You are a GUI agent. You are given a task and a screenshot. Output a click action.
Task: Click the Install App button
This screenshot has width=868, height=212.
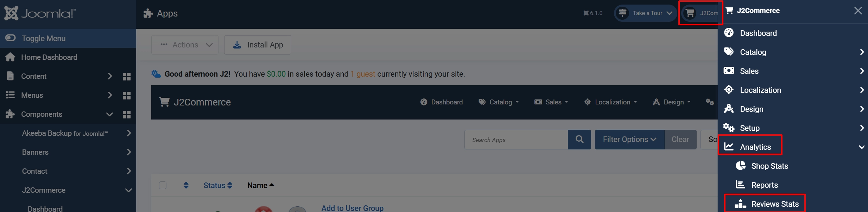point(258,45)
